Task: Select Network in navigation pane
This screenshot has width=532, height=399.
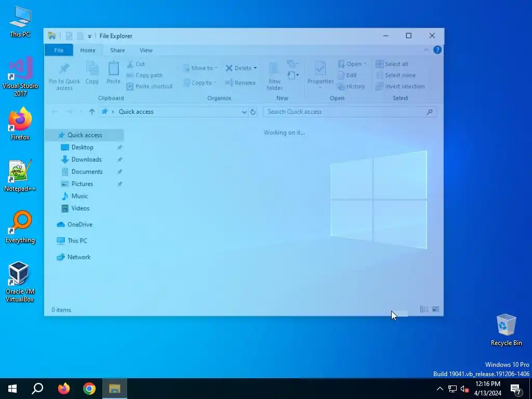Action: click(x=79, y=257)
